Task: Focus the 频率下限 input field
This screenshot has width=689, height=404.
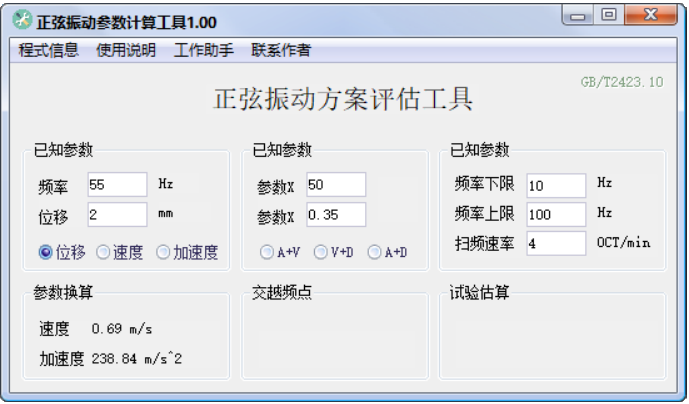Action: point(555,186)
